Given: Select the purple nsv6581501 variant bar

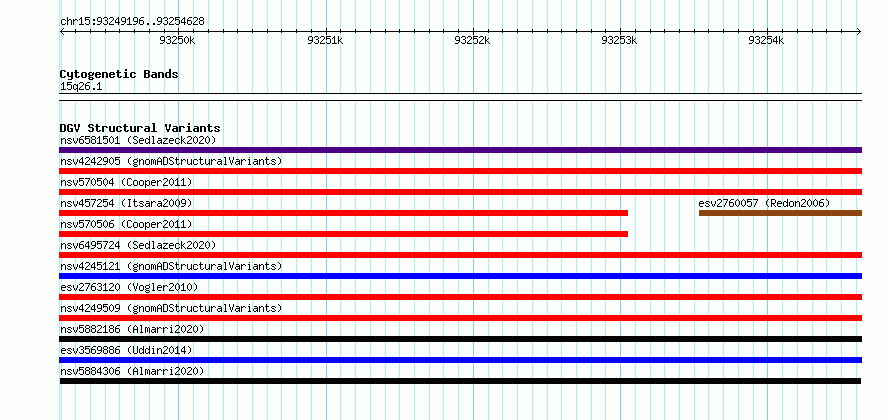Looking at the screenshot, I should (x=460, y=150).
